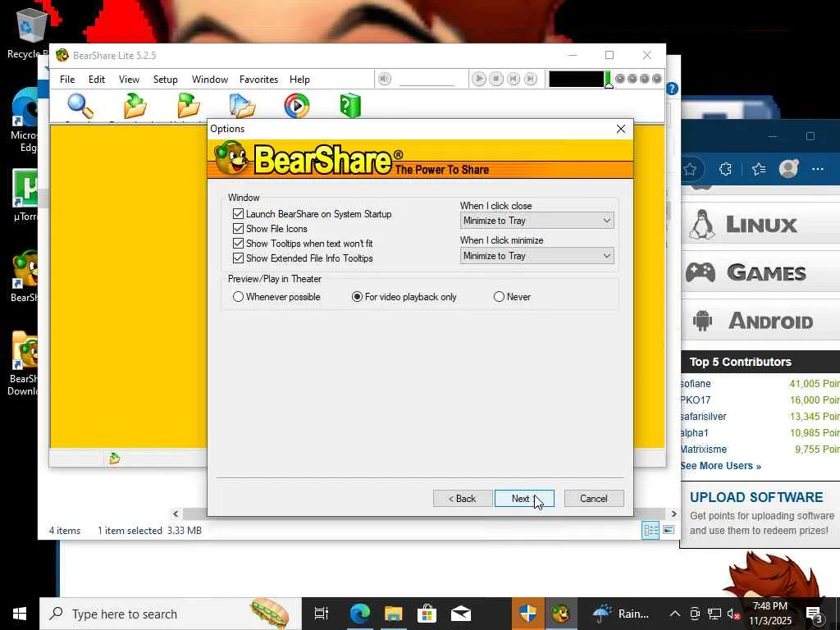Viewport: 840px width, 630px height.
Task: Open the When I click close dropdown
Action: pos(536,221)
